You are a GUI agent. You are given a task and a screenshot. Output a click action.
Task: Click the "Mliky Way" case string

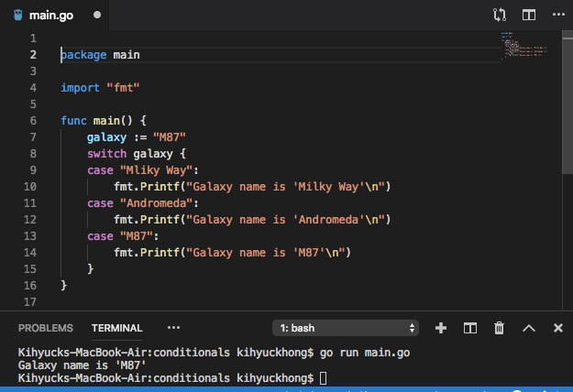[156, 170]
